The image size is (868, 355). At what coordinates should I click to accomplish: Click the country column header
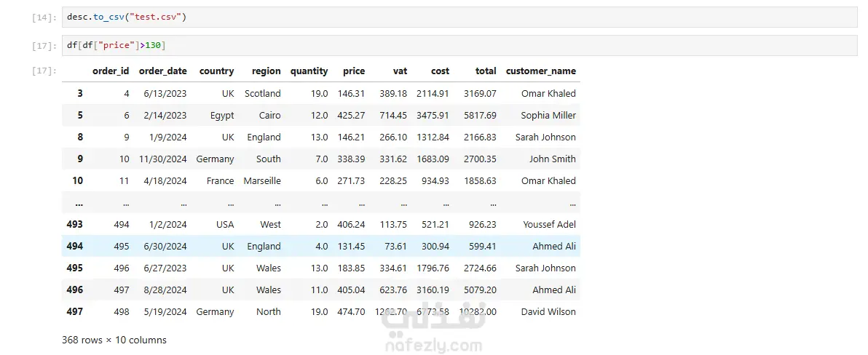click(216, 71)
